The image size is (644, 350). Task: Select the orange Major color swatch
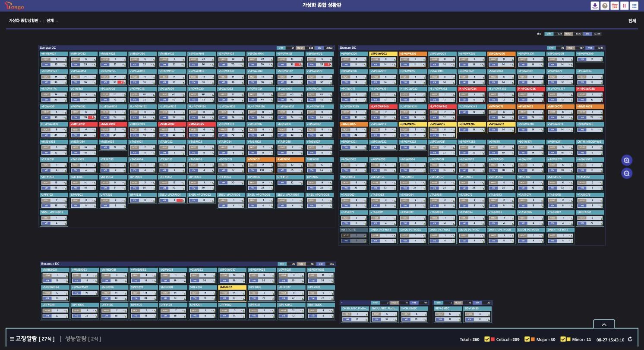(x=533, y=339)
